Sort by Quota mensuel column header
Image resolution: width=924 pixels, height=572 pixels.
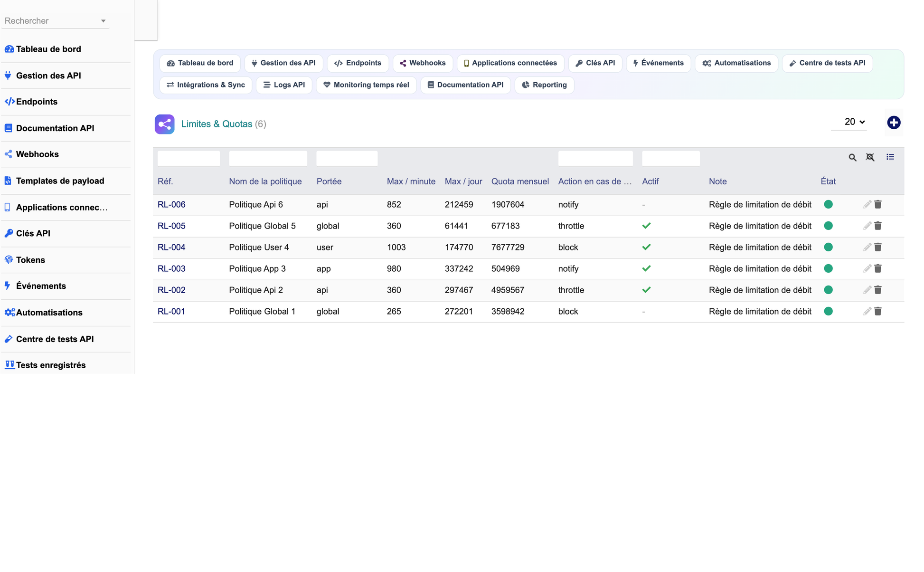[520, 181]
